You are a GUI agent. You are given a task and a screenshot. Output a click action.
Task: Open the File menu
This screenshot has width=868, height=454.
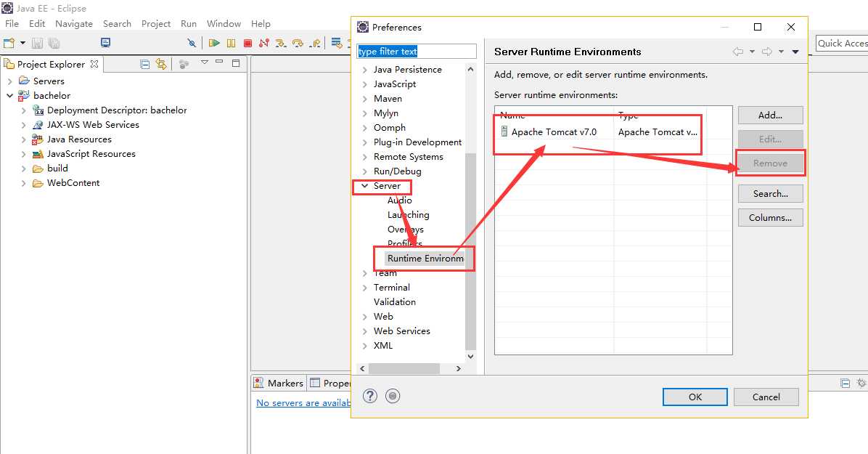pos(12,24)
